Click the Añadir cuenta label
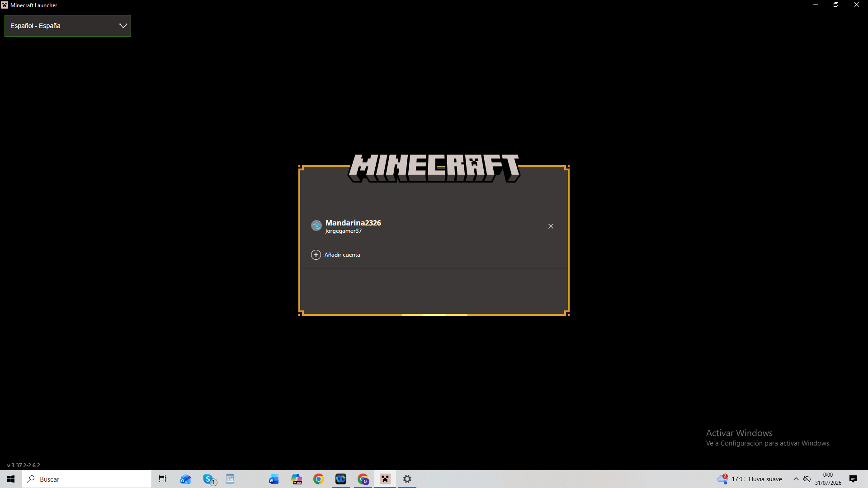 pos(342,255)
